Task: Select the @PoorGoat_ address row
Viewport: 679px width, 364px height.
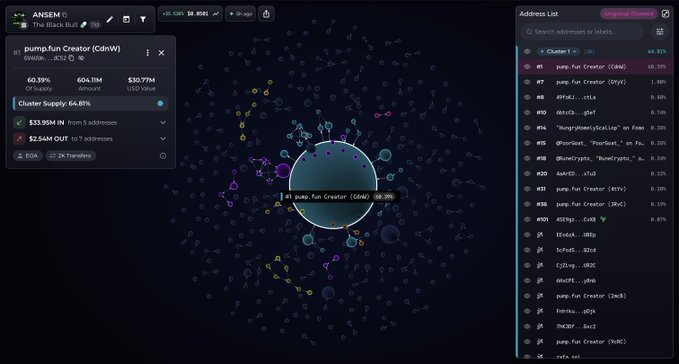Action: (x=595, y=143)
